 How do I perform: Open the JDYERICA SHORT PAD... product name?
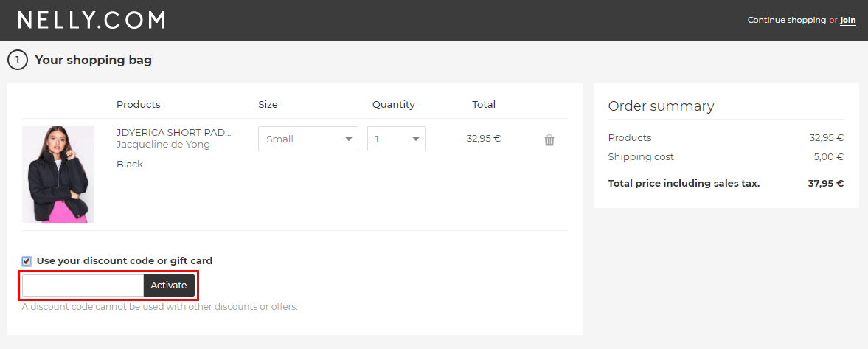click(174, 132)
